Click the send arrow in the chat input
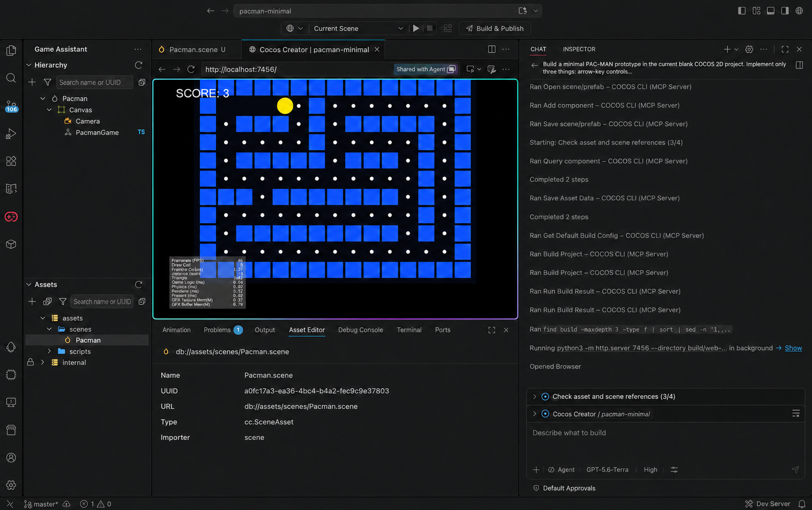 [795, 469]
